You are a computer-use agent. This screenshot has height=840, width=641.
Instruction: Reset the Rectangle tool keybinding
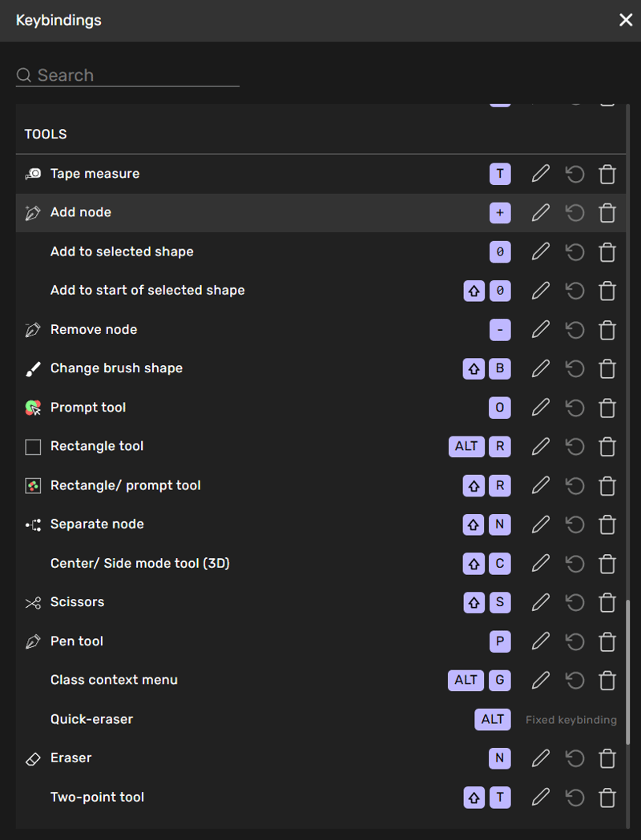coord(574,447)
